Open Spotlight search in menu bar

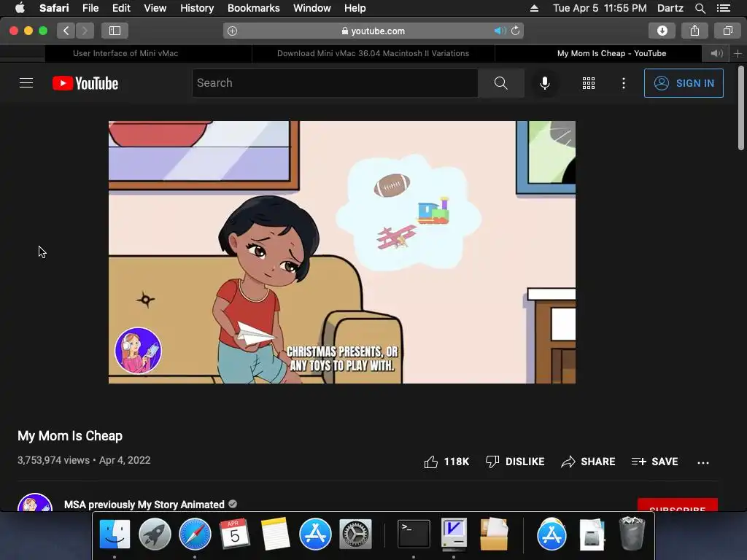tap(700, 8)
